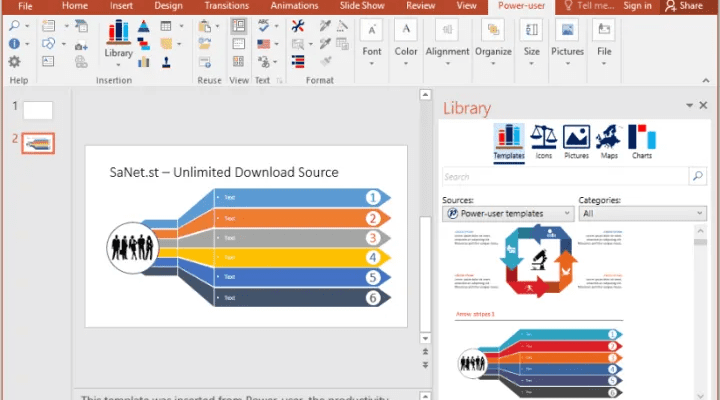Click the next slide double-arrow button
This screenshot has height=400, width=720.
(425, 365)
